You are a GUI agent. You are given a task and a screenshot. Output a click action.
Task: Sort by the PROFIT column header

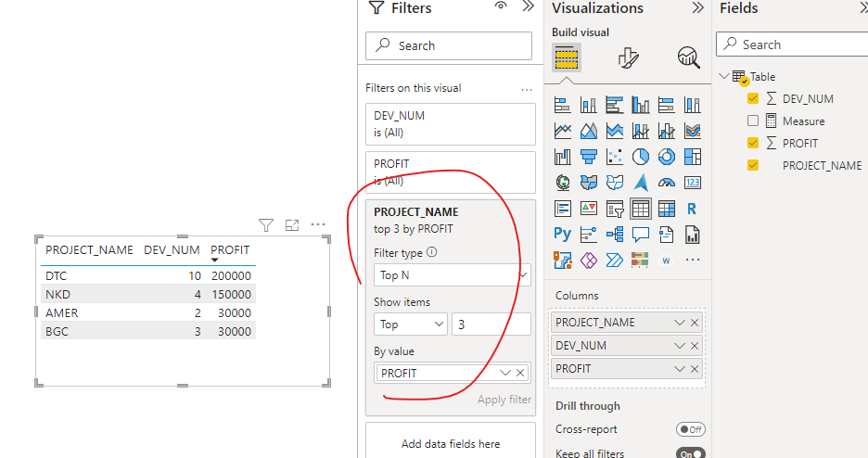[230, 250]
